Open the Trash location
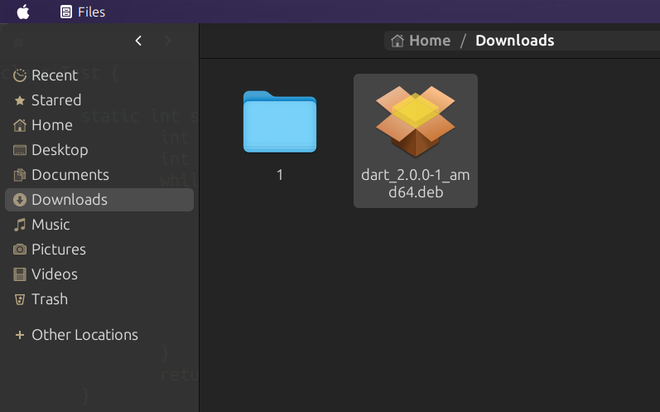This screenshot has height=412, width=660. [49, 299]
